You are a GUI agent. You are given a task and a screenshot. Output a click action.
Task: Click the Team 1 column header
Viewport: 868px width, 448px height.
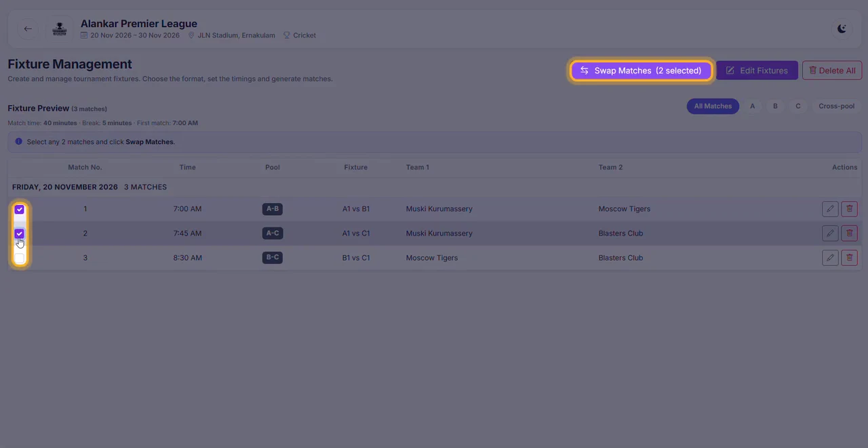(418, 167)
